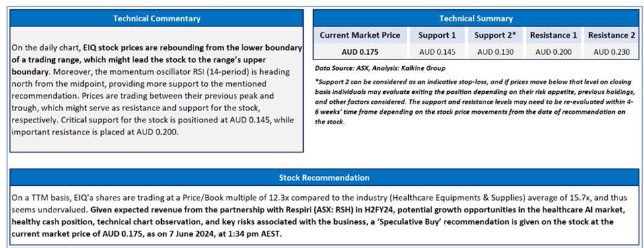Click the AUD 0.175 market price cell
Image resolution: width=644 pixels, height=248 pixels.
pos(360,52)
